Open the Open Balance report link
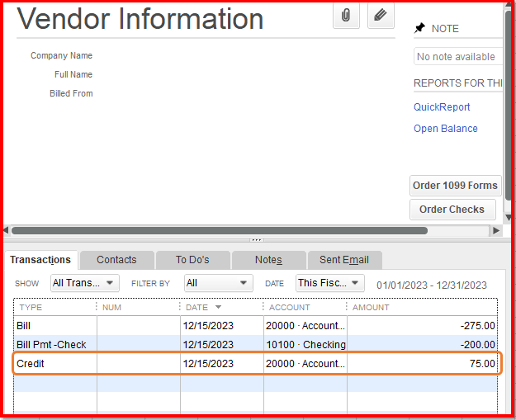The height and width of the screenshot is (420, 516). [x=445, y=128]
